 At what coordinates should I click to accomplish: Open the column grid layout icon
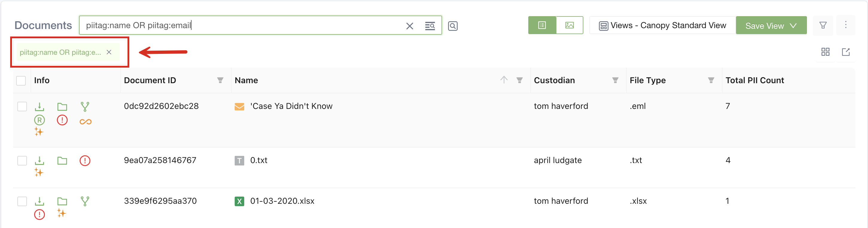pyautogui.click(x=825, y=52)
